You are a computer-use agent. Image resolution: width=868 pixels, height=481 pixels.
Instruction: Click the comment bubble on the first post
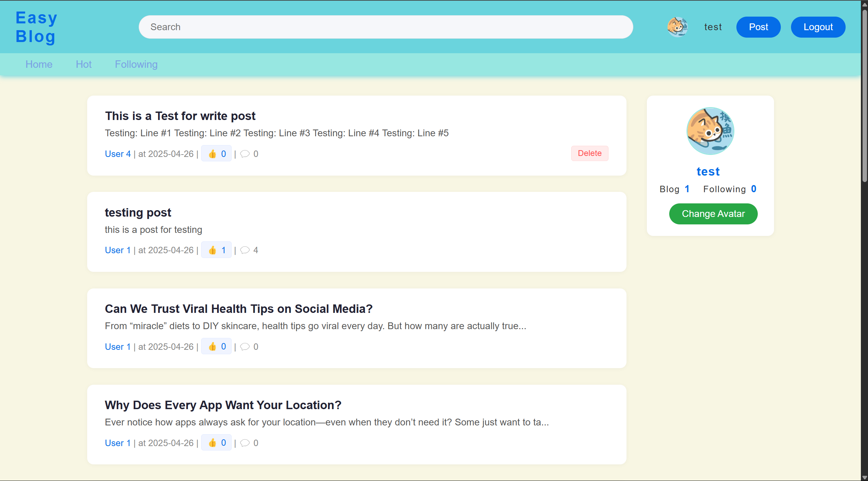tap(245, 154)
